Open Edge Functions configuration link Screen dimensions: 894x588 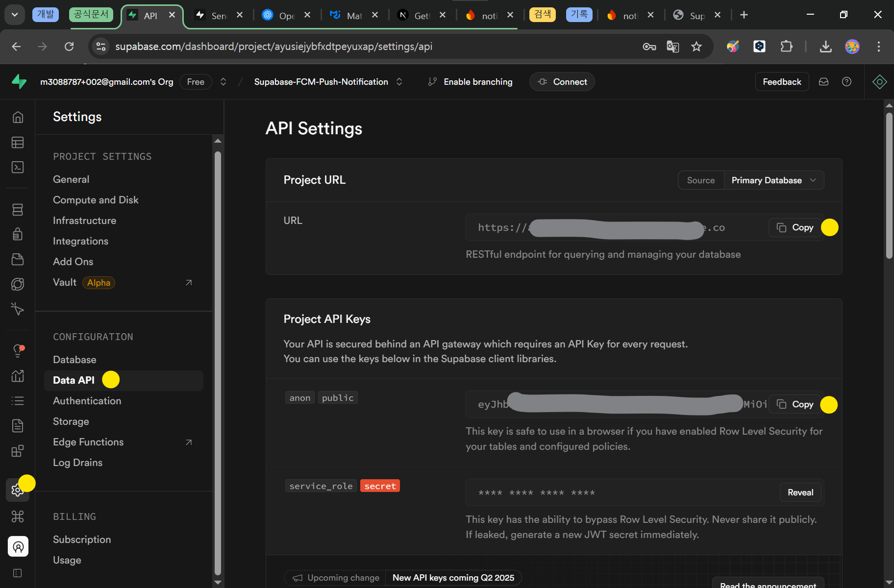point(123,442)
